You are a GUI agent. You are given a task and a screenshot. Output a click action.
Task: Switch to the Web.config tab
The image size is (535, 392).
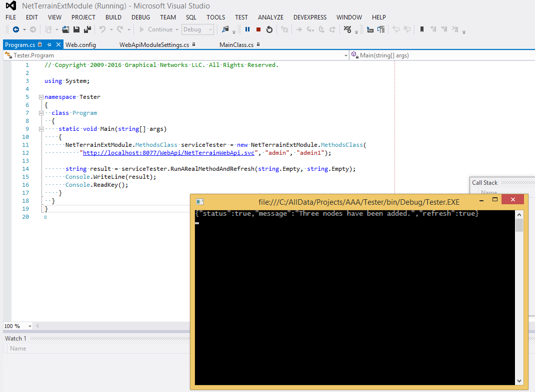[80, 45]
